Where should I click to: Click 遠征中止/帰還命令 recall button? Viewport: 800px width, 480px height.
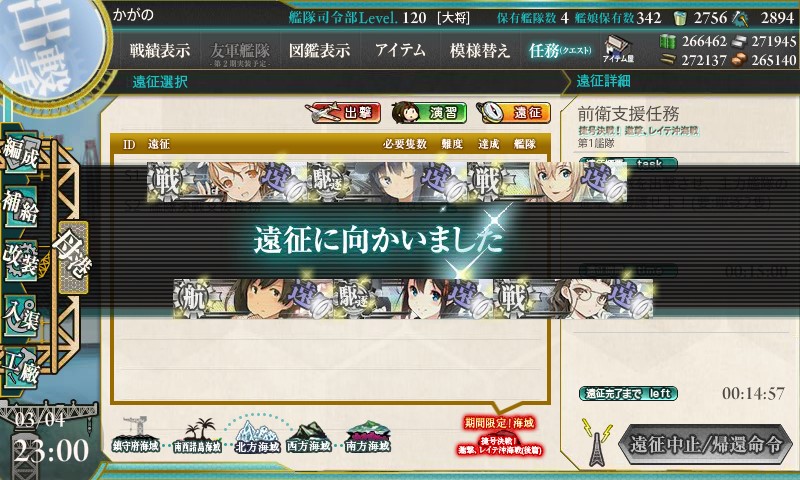pyautogui.click(x=706, y=444)
